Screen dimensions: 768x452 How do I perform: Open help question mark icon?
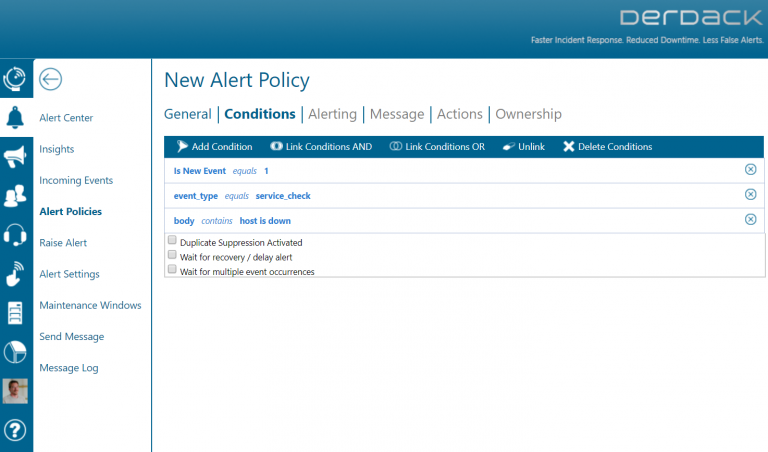click(x=15, y=430)
